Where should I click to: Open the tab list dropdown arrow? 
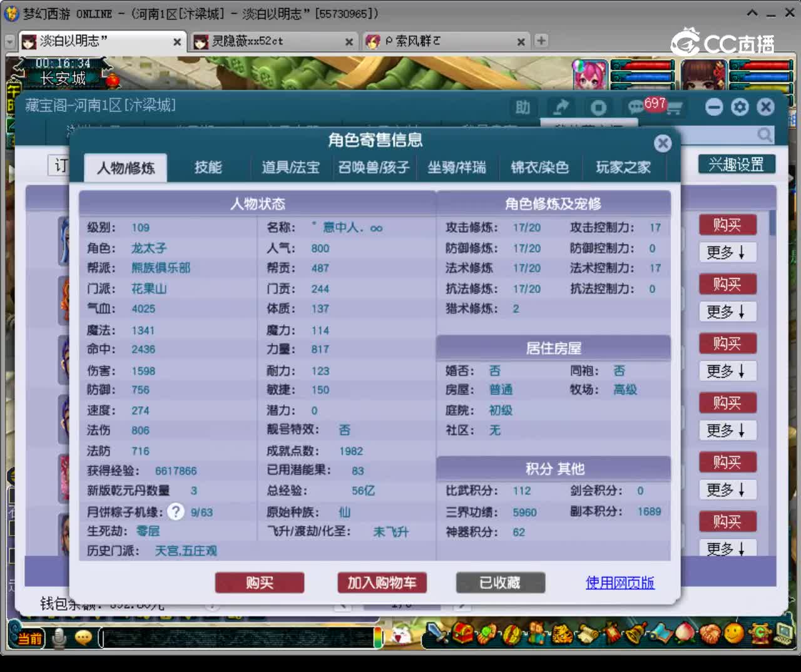[x=9, y=41]
